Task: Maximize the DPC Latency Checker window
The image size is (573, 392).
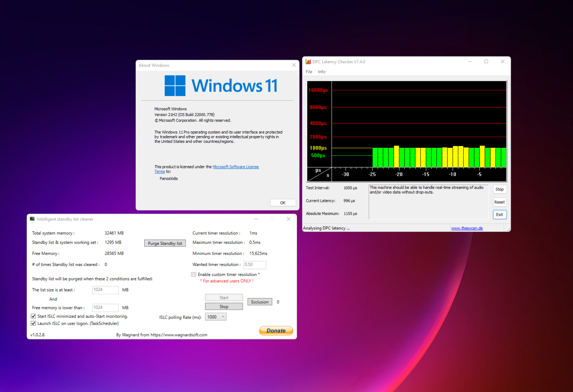Action: point(486,62)
